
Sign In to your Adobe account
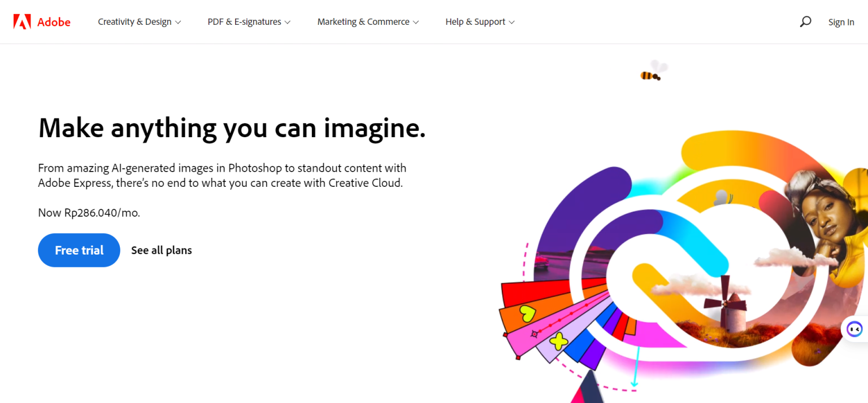(841, 22)
